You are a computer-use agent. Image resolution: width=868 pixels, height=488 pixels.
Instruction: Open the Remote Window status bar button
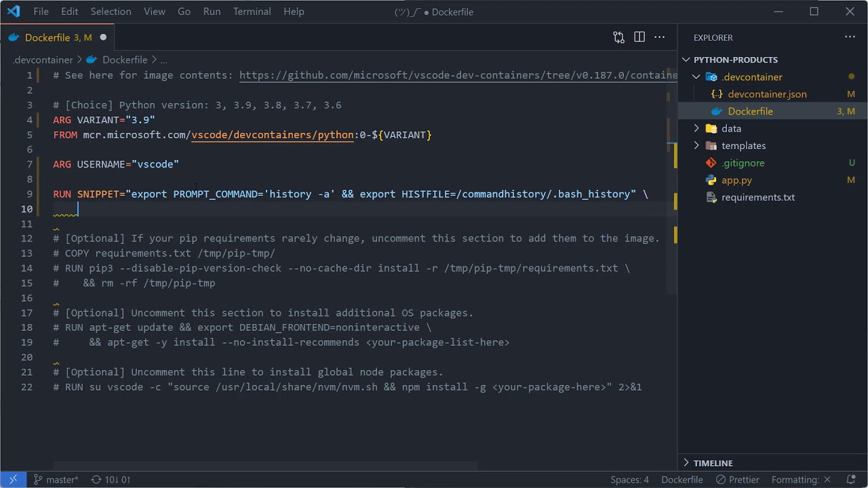[x=13, y=479]
